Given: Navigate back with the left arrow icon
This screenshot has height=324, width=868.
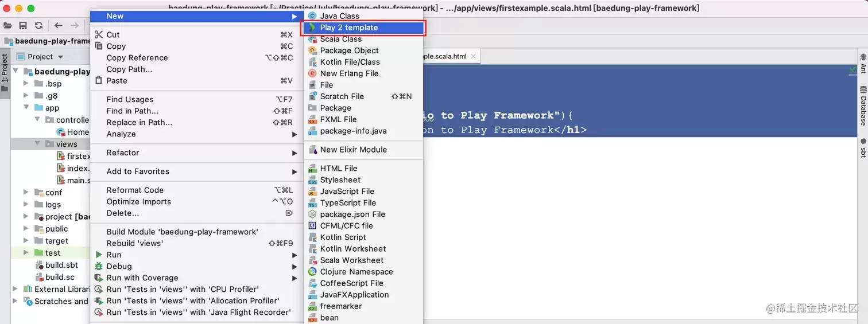Looking at the screenshot, I should point(59,25).
